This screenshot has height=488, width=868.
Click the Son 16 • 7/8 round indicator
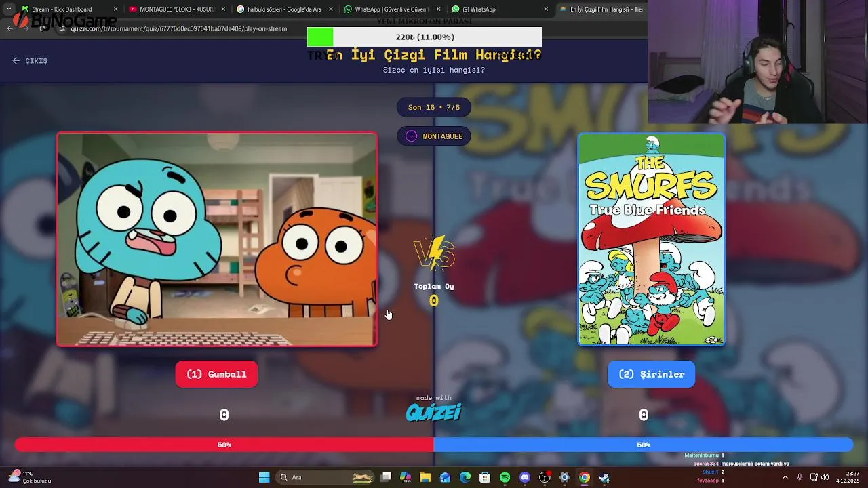(434, 107)
